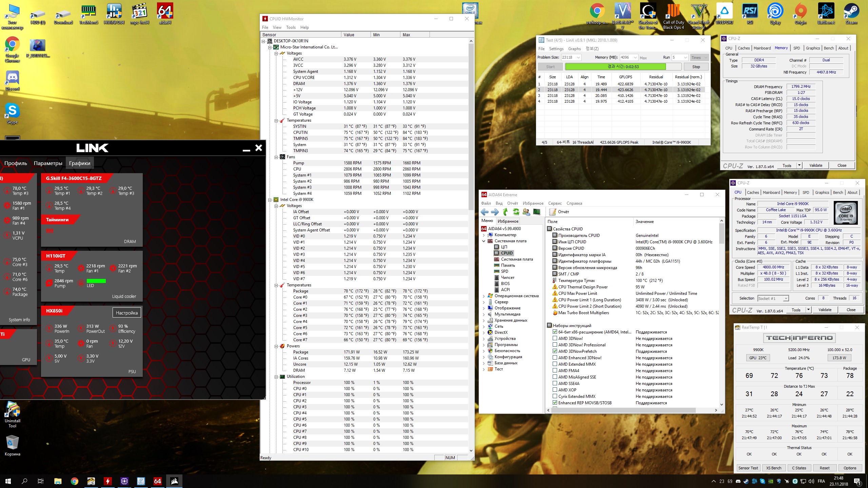
Task: Open the SPD tab in CPU-Z memory window
Action: point(796,48)
